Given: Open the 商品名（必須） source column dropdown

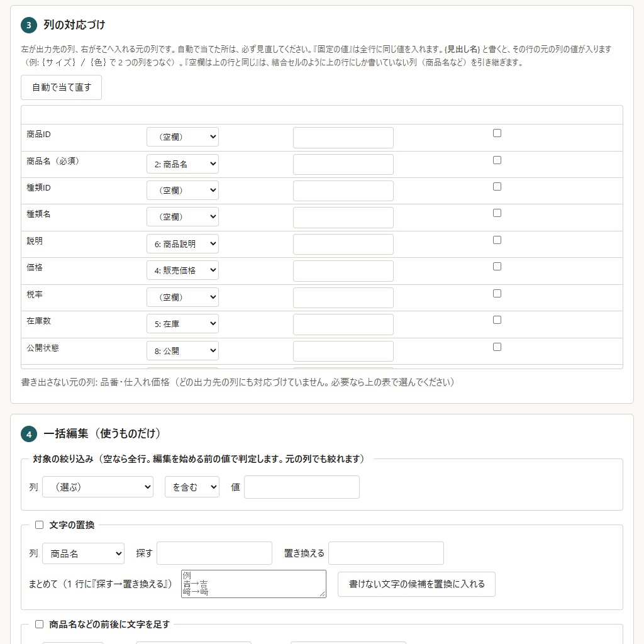Looking at the screenshot, I should pyautogui.click(x=182, y=164).
